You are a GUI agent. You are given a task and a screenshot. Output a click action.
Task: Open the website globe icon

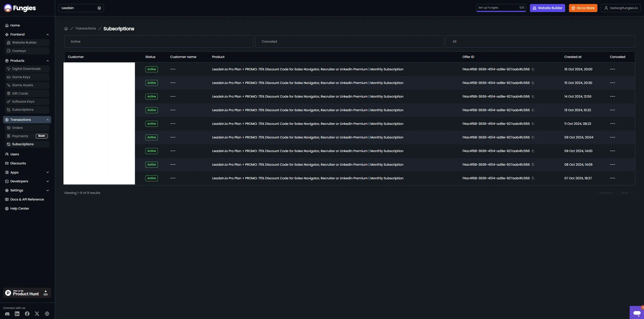[47, 314]
